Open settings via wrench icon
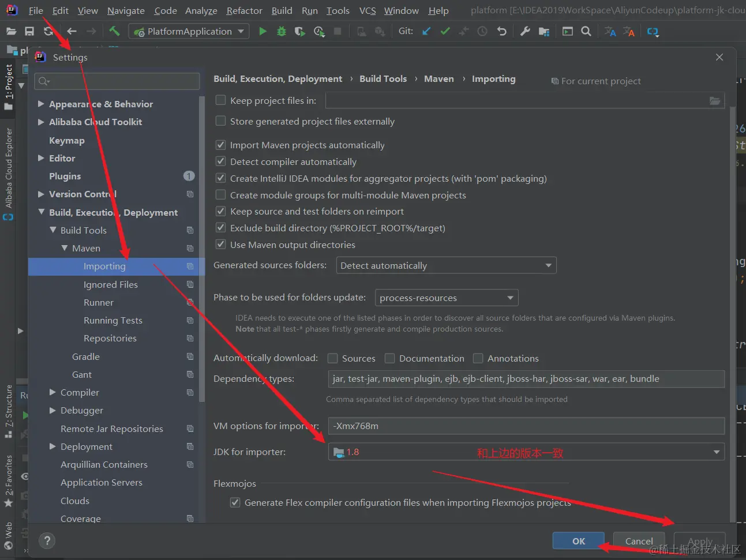Image resolution: width=746 pixels, height=560 pixels. click(525, 31)
